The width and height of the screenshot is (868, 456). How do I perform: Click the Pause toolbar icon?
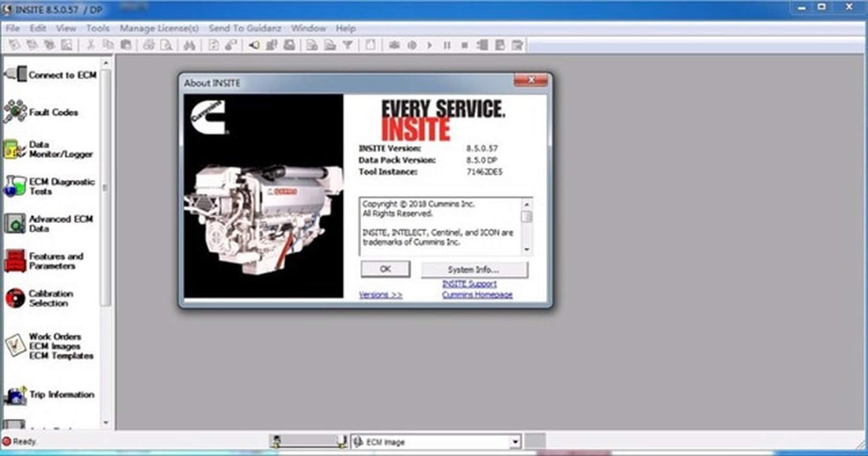click(447, 45)
